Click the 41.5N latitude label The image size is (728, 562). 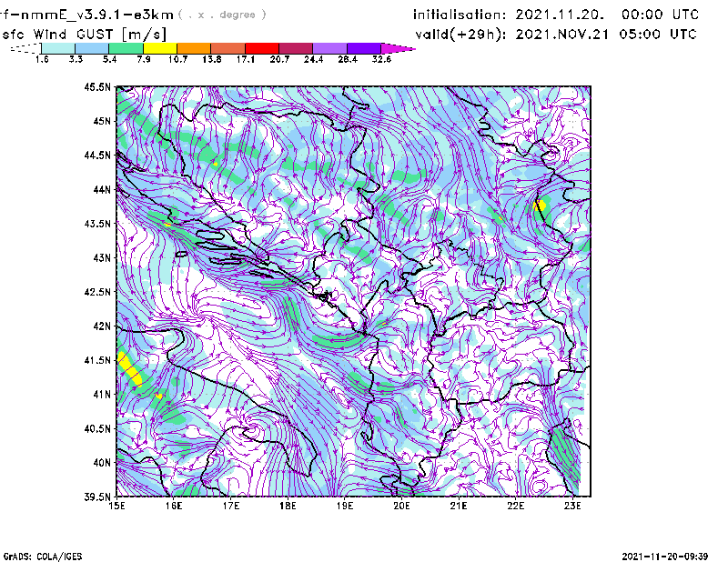pyautogui.click(x=97, y=360)
